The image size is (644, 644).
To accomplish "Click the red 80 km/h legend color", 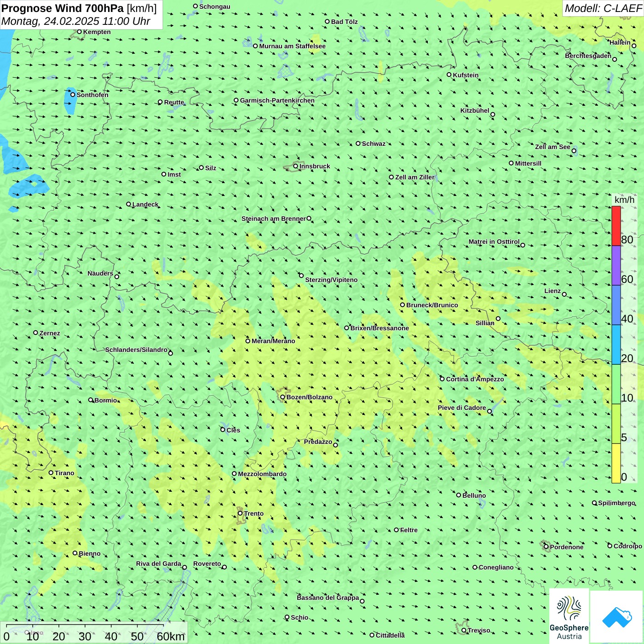I will point(616,226).
